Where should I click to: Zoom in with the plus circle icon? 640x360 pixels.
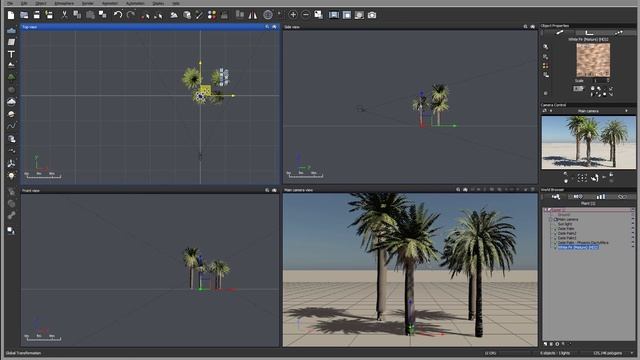click(293, 15)
